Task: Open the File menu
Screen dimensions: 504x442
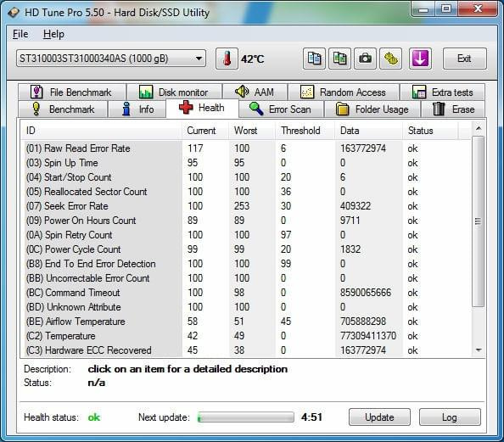Action: pyautogui.click(x=20, y=34)
